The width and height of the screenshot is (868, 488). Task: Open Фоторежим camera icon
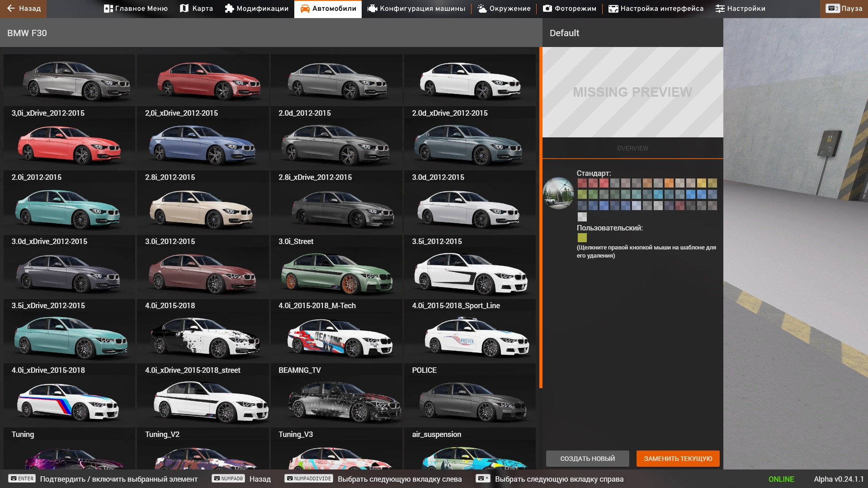point(547,8)
